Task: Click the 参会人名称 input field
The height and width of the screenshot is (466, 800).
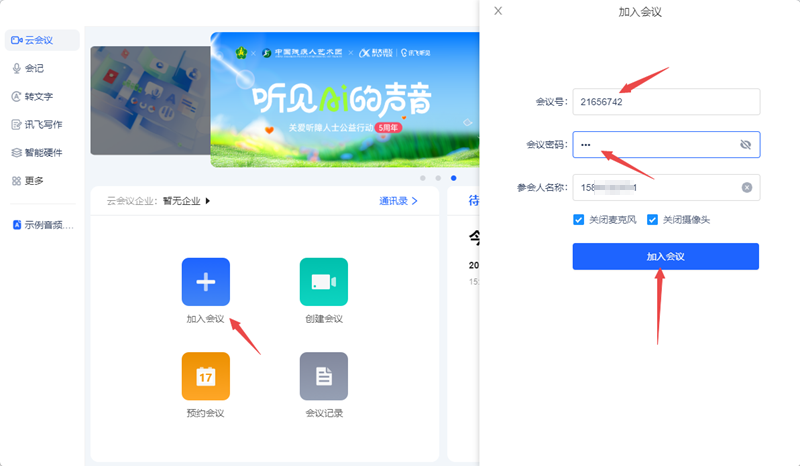Action: point(666,187)
